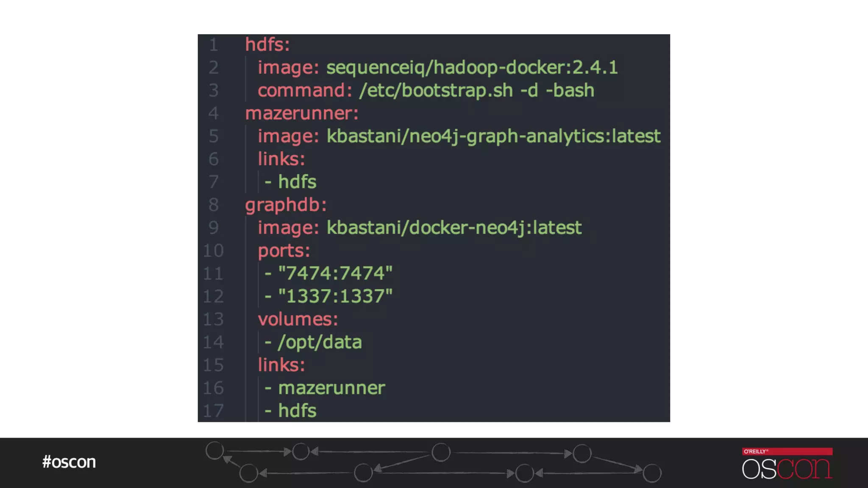Click the 'mazerunner:' service key
Screen dimensions: 868x488
tap(302, 114)
